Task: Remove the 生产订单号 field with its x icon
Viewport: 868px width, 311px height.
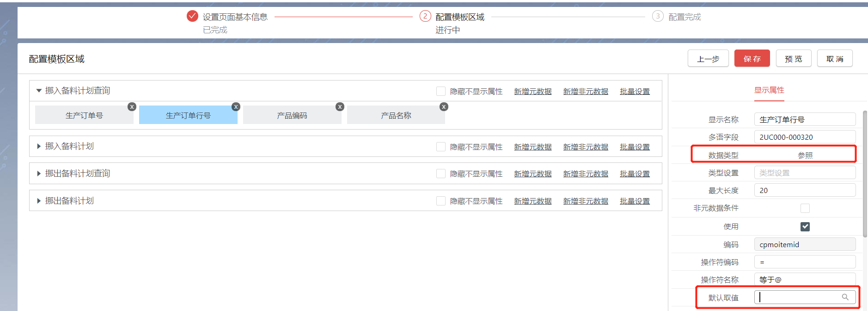Action: 132,107
